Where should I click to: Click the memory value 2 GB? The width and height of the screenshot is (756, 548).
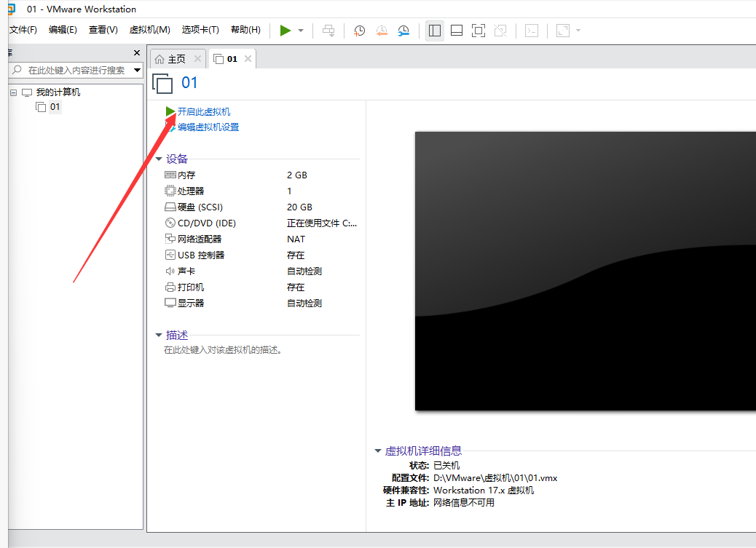(297, 175)
